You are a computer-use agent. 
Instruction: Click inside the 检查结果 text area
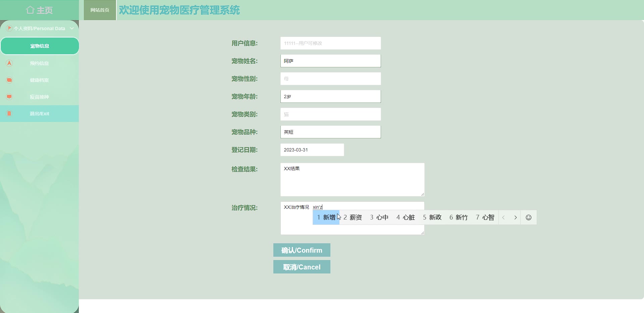(353, 180)
